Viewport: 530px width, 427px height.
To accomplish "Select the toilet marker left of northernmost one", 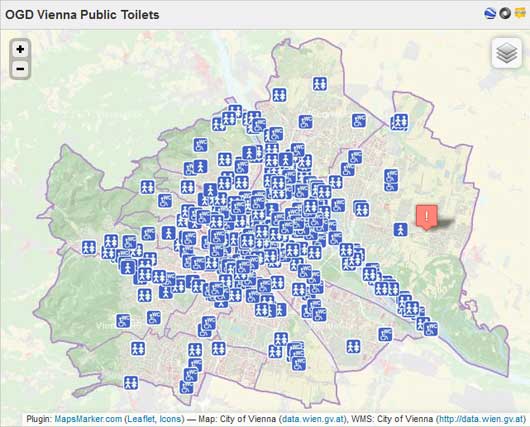I will pyautogui.click(x=280, y=95).
